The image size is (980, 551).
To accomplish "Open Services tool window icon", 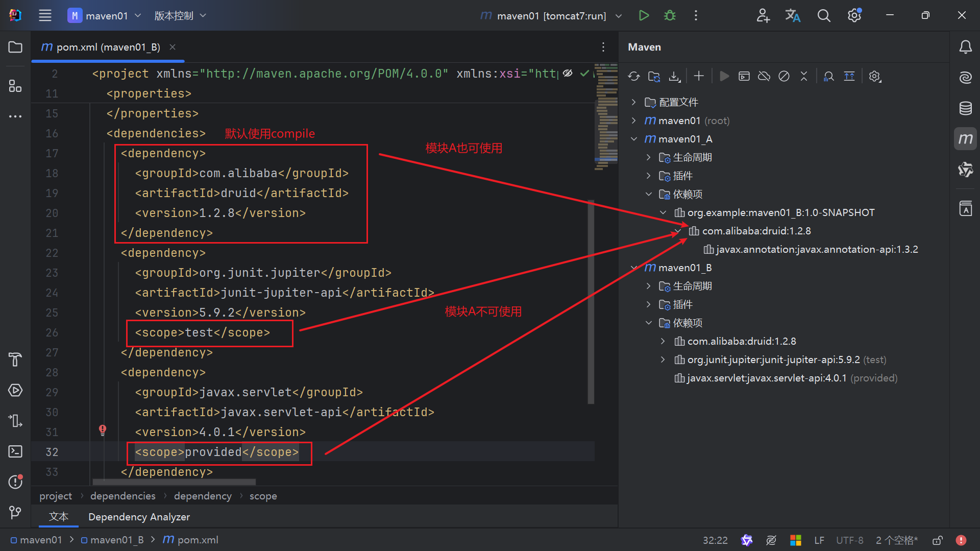I will click(15, 390).
